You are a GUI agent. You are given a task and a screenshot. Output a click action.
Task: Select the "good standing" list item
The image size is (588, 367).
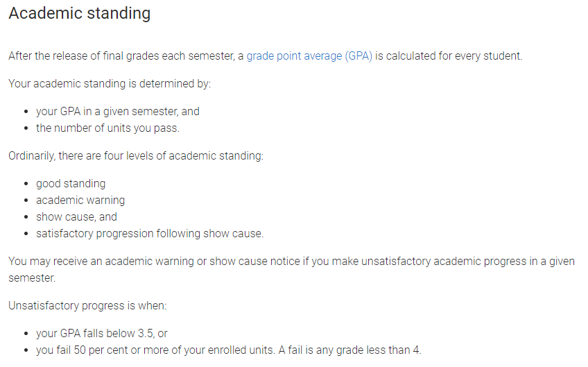click(x=71, y=183)
